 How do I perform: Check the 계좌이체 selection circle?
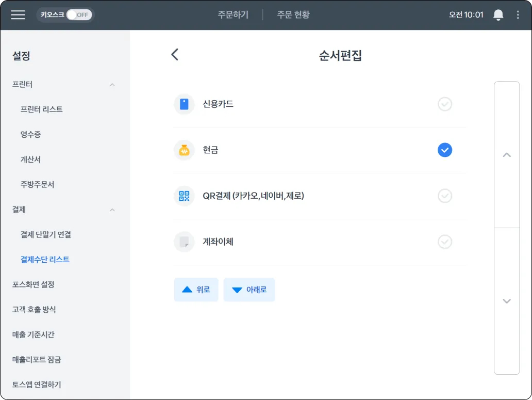pyautogui.click(x=444, y=242)
